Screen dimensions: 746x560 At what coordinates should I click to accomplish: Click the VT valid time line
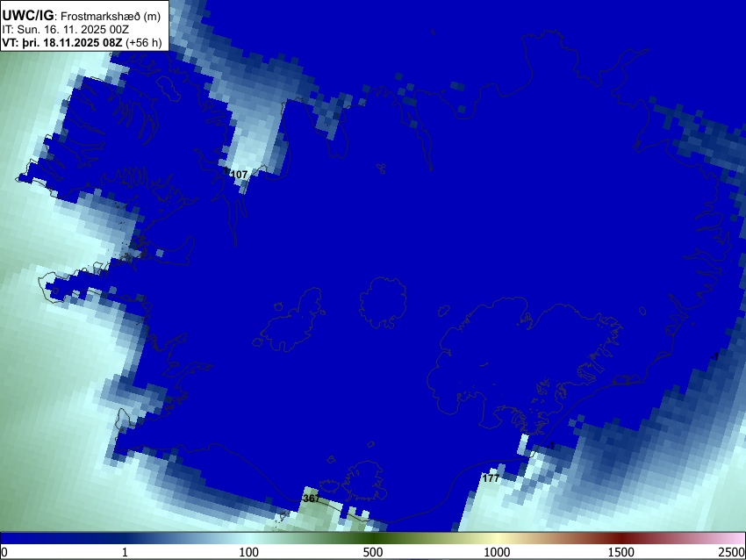tap(82, 42)
